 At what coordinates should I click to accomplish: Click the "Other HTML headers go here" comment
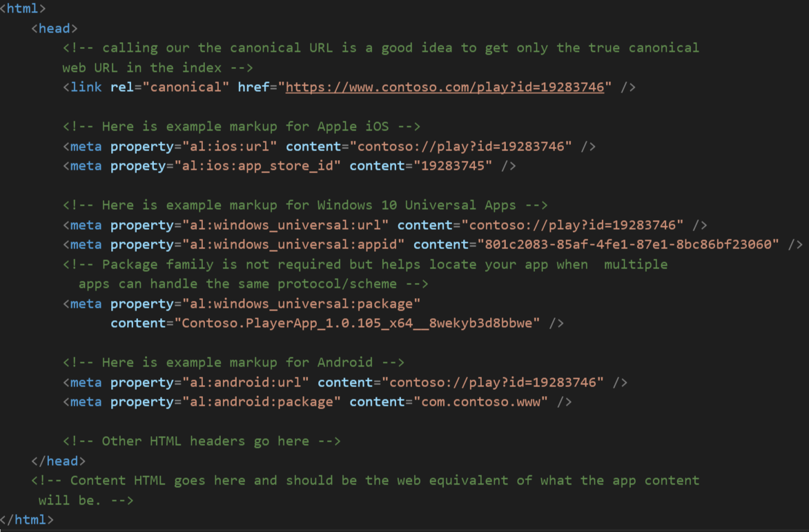click(x=202, y=441)
